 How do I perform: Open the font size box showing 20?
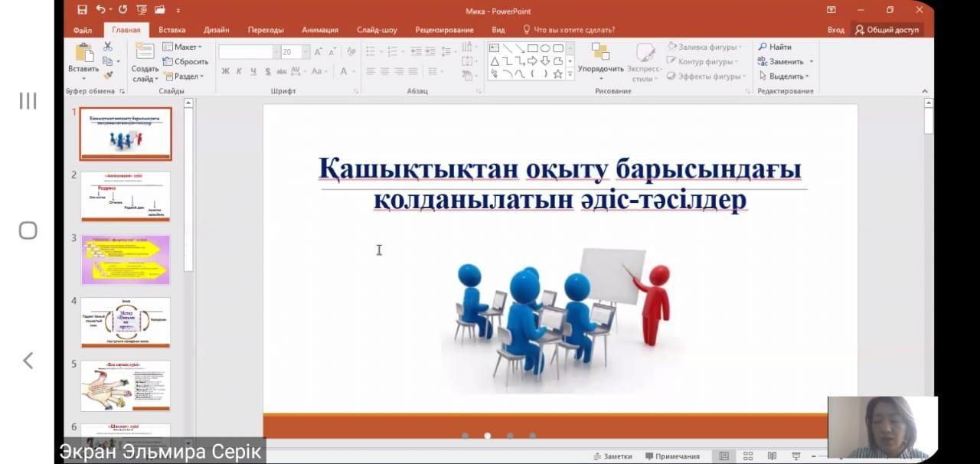coord(295,52)
